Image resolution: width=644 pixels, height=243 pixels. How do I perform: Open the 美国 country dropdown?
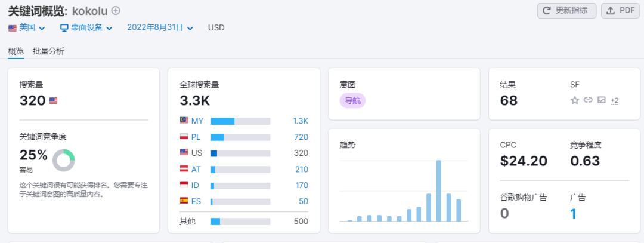click(27, 27)
